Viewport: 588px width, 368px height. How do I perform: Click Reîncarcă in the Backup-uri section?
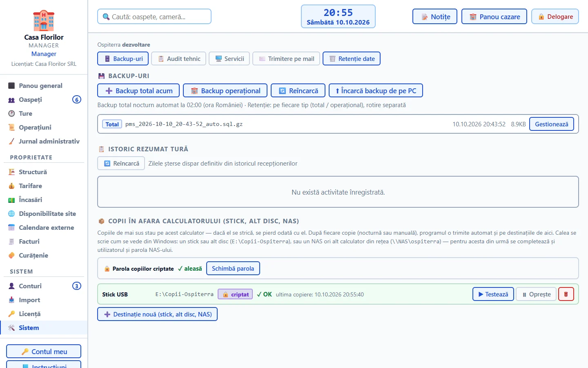click(298, 90)
